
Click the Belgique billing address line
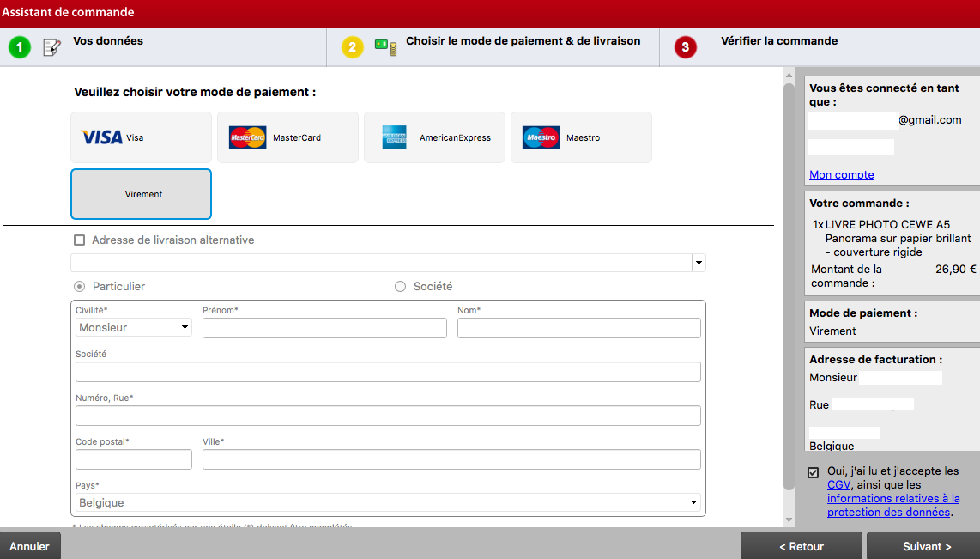[832, 446]
